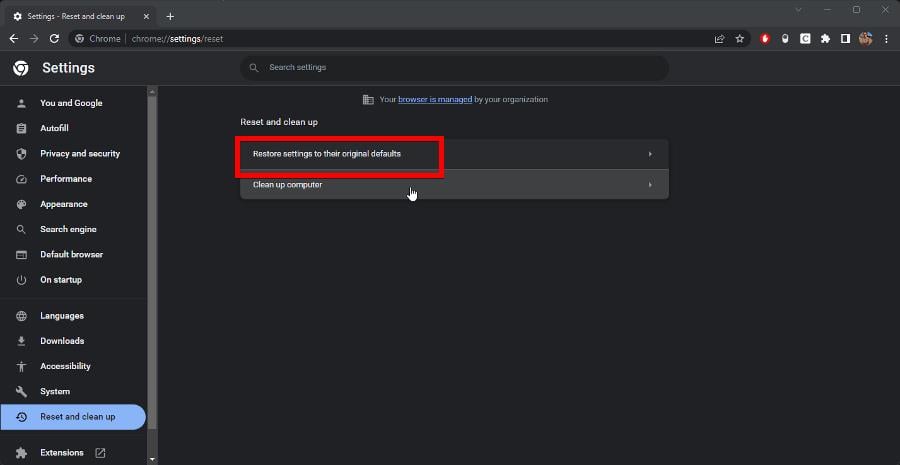
Task: Click the browser reload icon
Action: tap(55, 38)
